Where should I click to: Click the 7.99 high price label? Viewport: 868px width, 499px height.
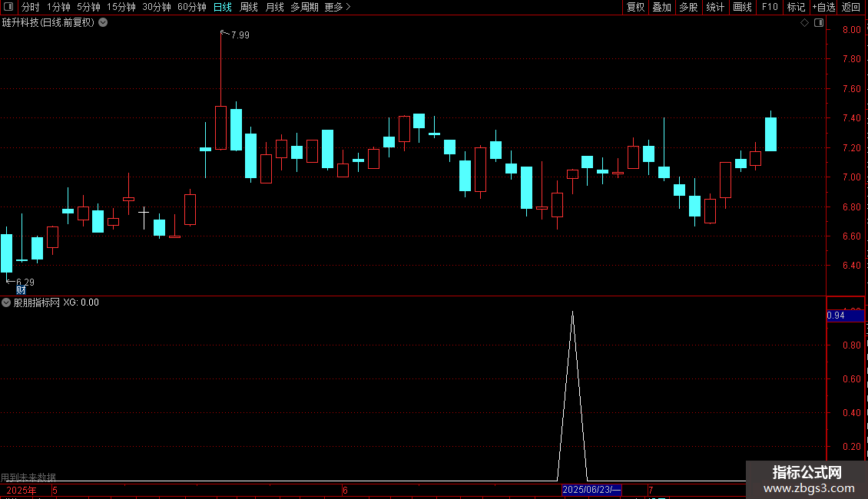[240, 35]
